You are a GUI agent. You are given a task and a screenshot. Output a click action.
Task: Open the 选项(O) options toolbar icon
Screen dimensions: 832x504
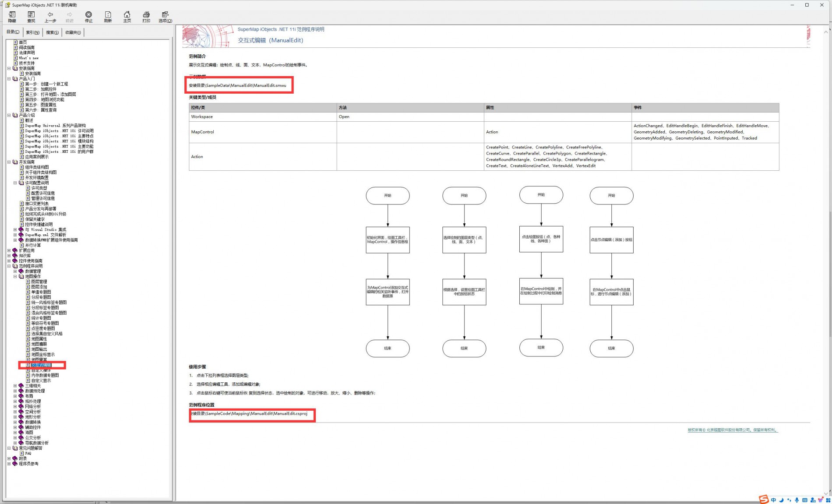tap(165, 17)
